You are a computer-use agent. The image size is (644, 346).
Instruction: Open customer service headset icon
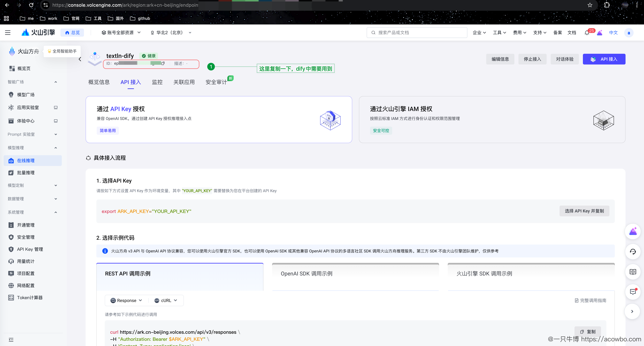point(633,252)
